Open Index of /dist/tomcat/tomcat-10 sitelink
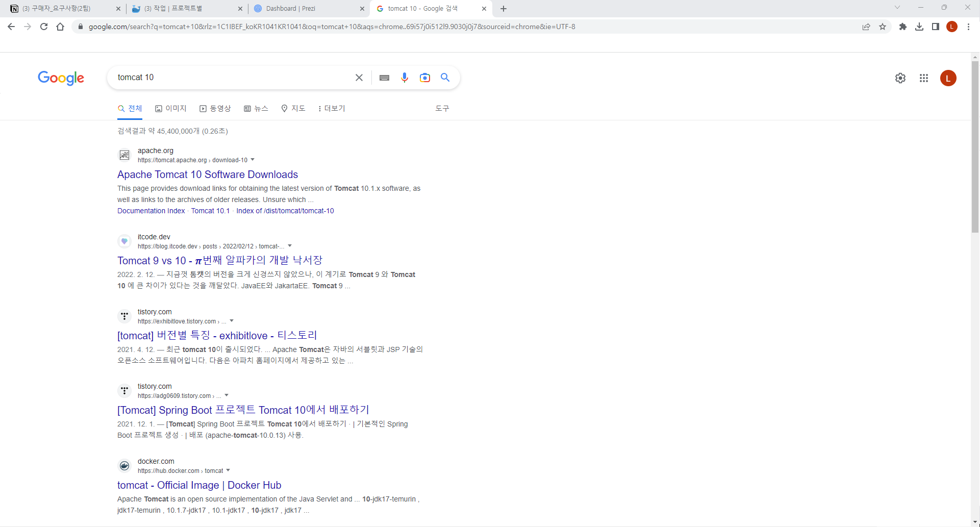Image resolution: width=980 pixels, height=527 pixels. (285, 211)
